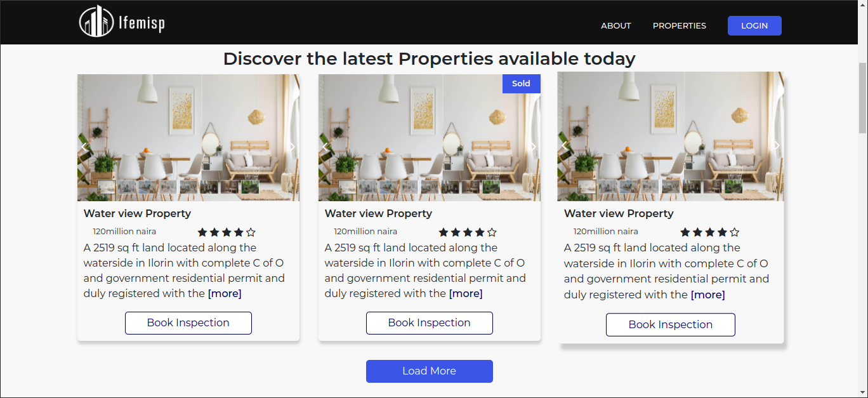Click the Load More button
This screenshot has height=398, width=868.
[x=429, y=371]
